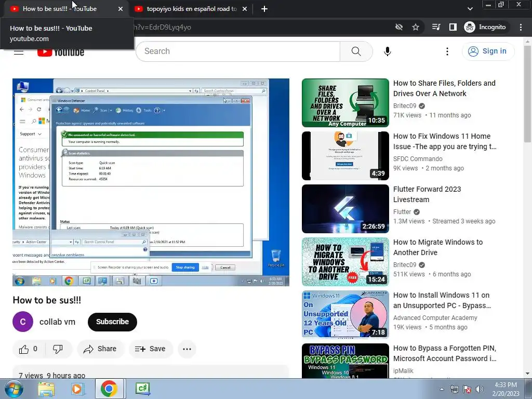Open Action Center flag tray icon

pos(467,389)
